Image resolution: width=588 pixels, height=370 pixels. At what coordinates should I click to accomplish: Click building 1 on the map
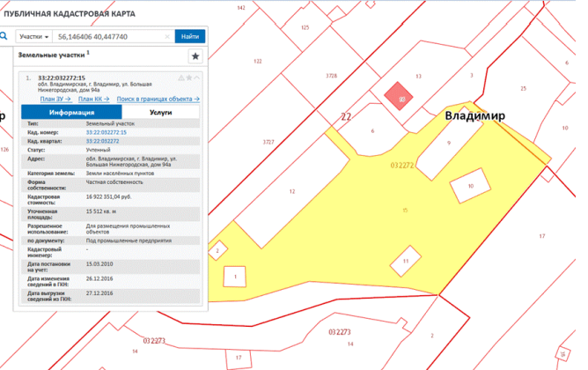coord(235,277)
